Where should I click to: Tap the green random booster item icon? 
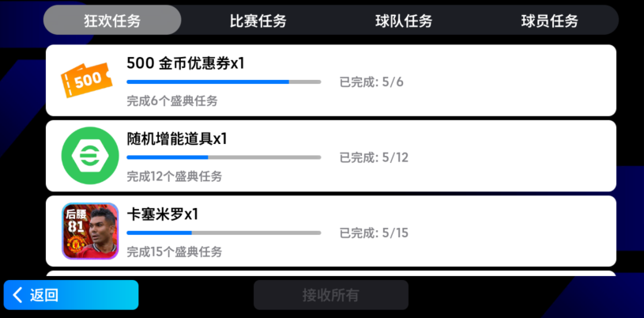point(89,154)
